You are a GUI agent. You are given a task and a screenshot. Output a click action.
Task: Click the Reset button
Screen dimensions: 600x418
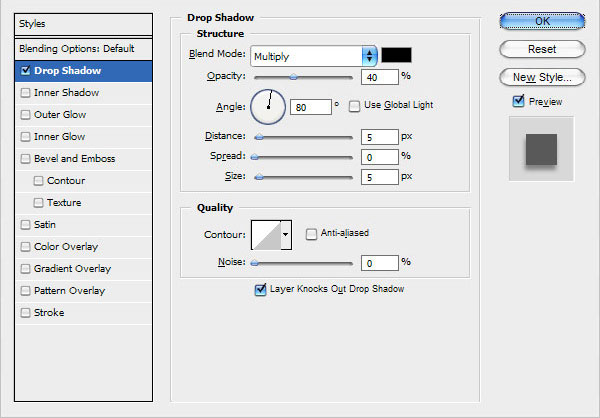(542, 49)
